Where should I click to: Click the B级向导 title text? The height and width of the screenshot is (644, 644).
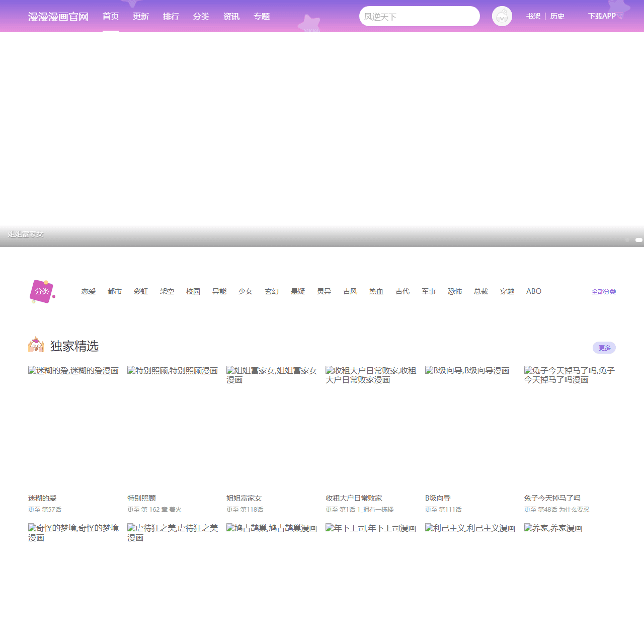click(438, 498)
